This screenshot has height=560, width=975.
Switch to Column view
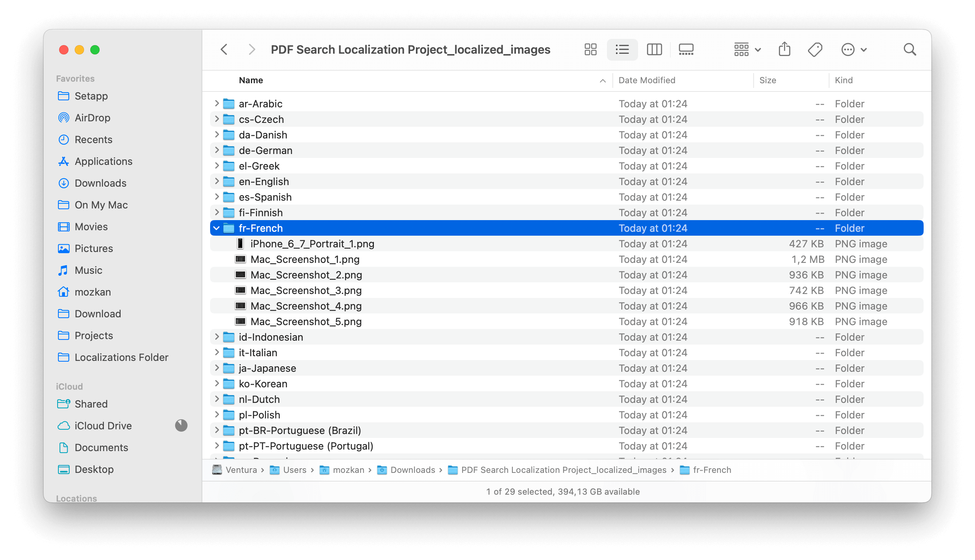654,49
